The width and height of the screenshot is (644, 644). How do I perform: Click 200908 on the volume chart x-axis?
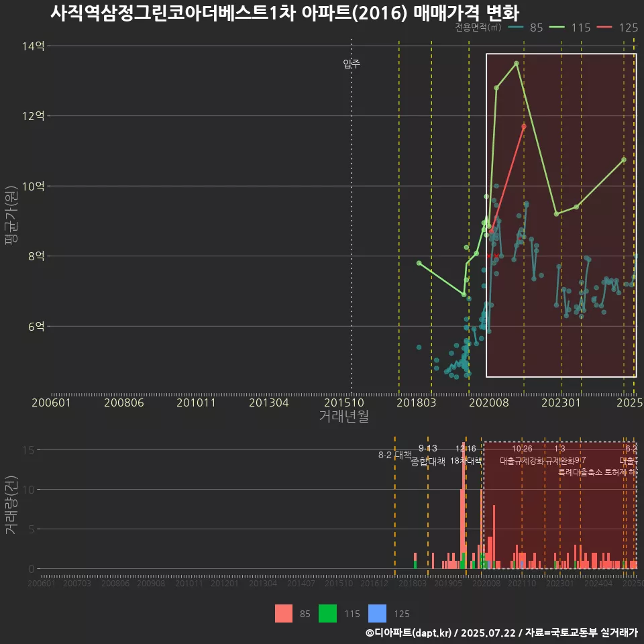151,583
